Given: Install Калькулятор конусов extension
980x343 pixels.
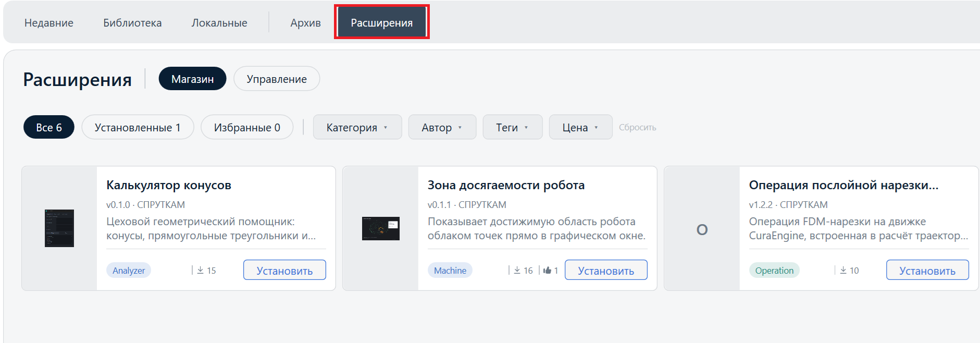Looking at the screenshot, I should (284, 270).
